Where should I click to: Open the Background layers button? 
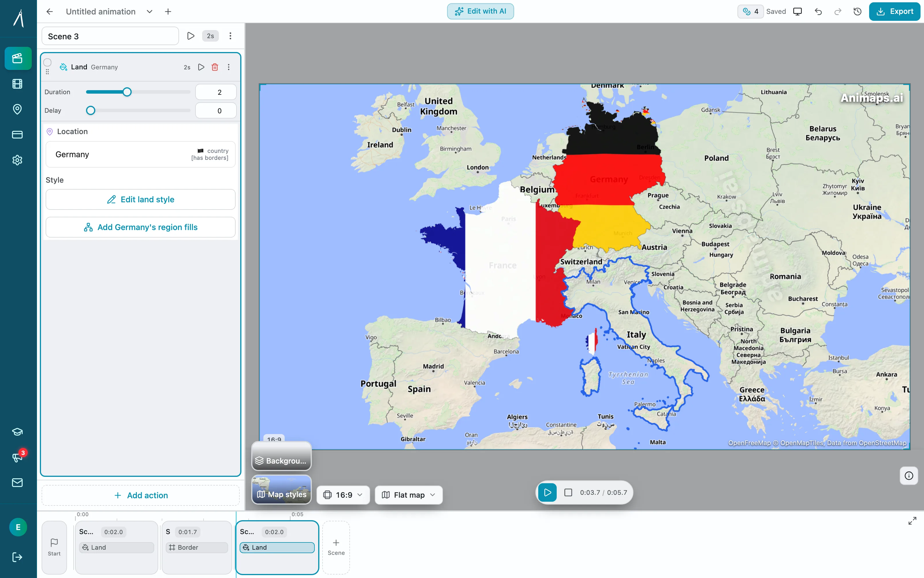point(282,456)
